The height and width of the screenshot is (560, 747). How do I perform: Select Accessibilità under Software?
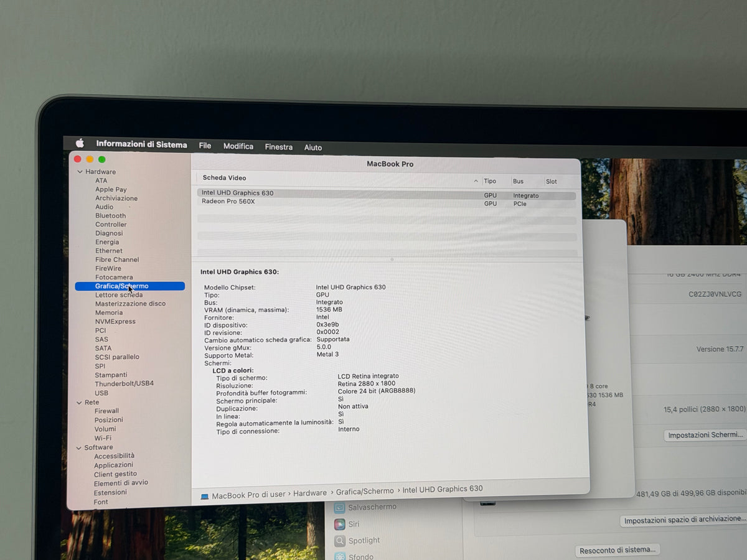pos(114,456)
